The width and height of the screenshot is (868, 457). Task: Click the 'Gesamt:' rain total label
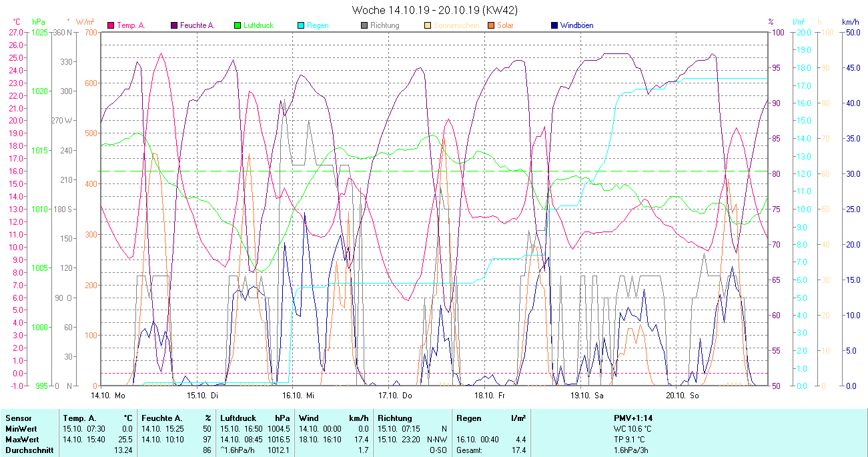pyautogui.click(x=469, y=450)
